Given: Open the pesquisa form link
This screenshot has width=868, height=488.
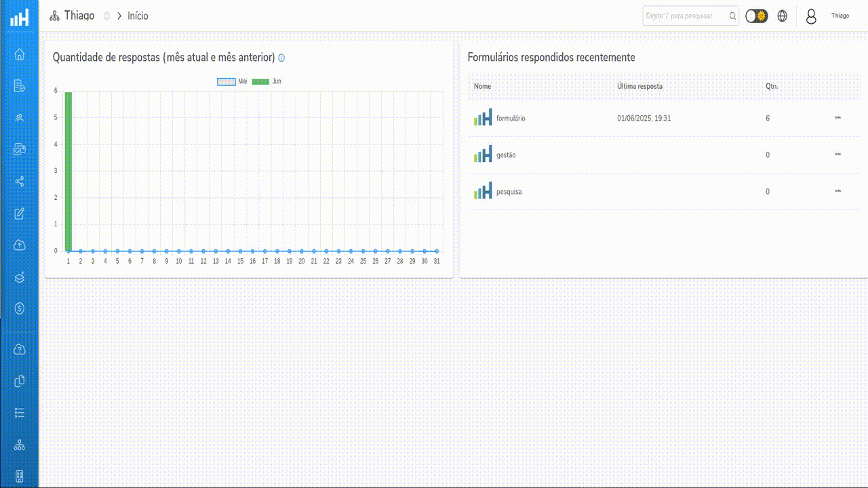Looking at the screenshot, I should (x=509, y=192).
